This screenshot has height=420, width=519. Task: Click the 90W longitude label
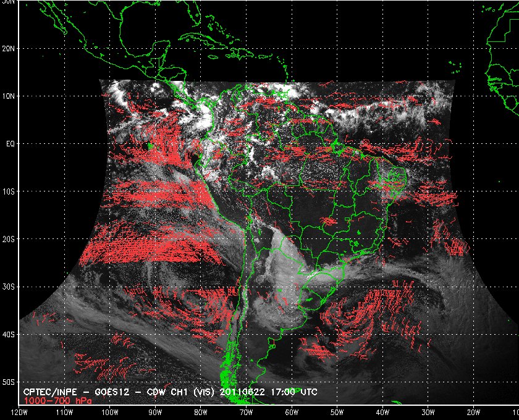[155, 413]
